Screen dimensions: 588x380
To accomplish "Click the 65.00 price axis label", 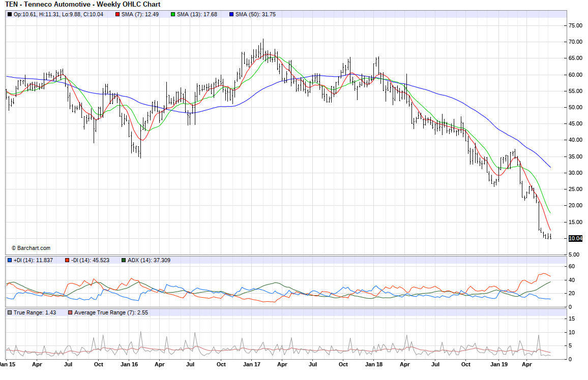I will 576,58.
